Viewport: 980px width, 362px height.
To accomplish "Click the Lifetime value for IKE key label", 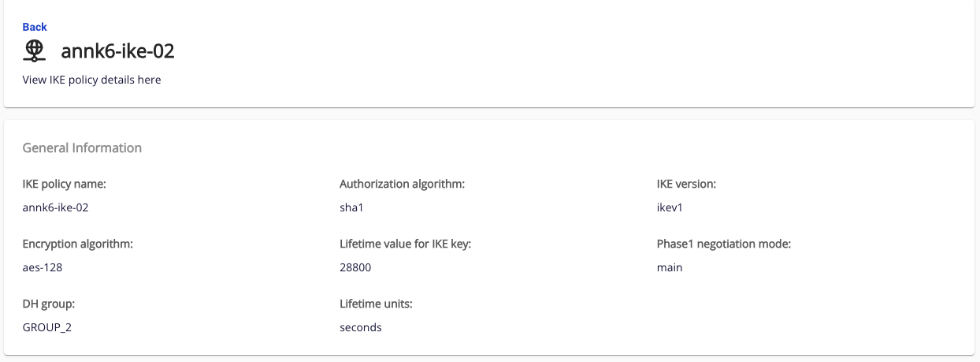I will click(x=405, y=244).
